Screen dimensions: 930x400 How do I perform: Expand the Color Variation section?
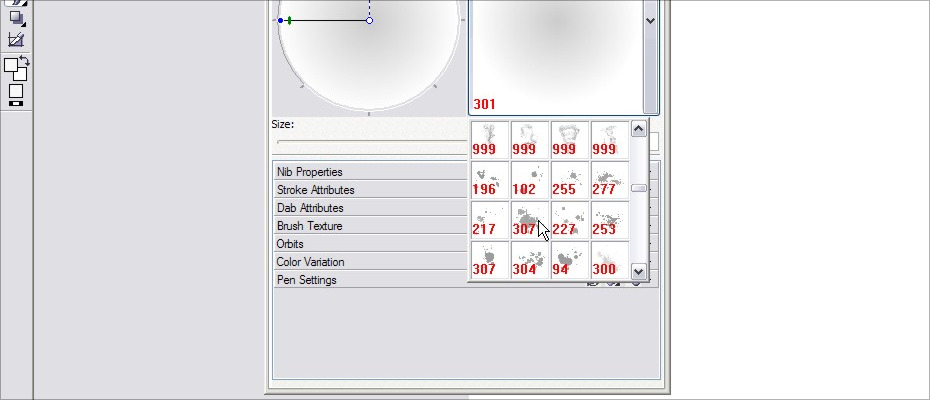pyautogui.click(x=311, y=262)
